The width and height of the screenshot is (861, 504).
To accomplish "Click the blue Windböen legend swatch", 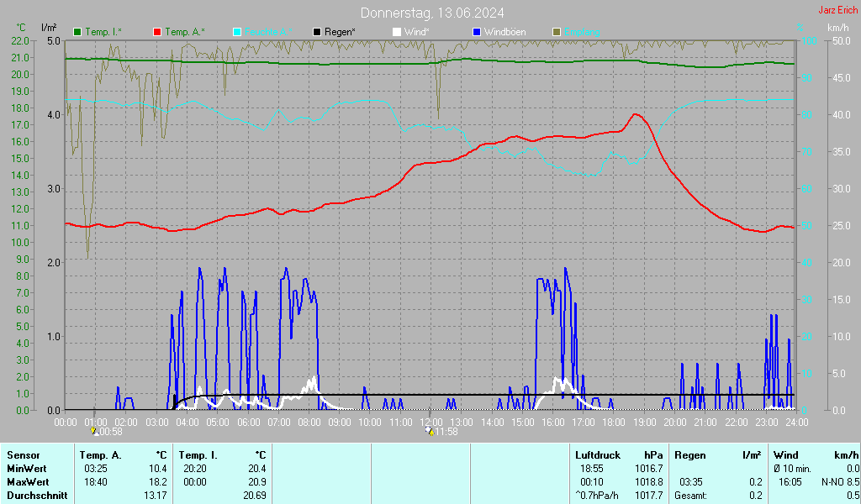I will click(x=476, y=33).
